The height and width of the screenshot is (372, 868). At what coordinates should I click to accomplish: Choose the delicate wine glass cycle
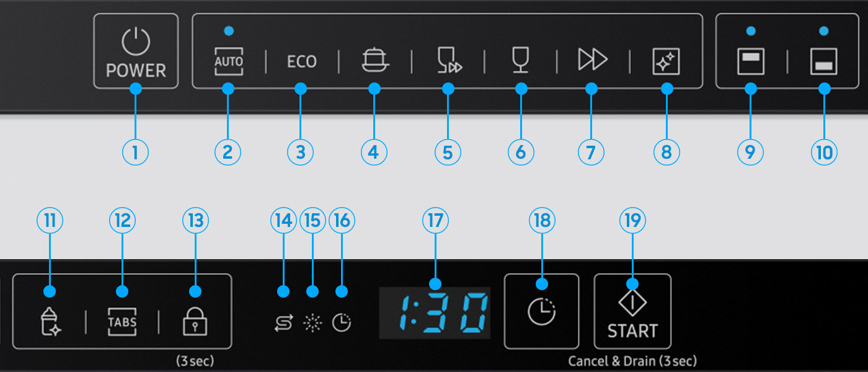(521, 61)
